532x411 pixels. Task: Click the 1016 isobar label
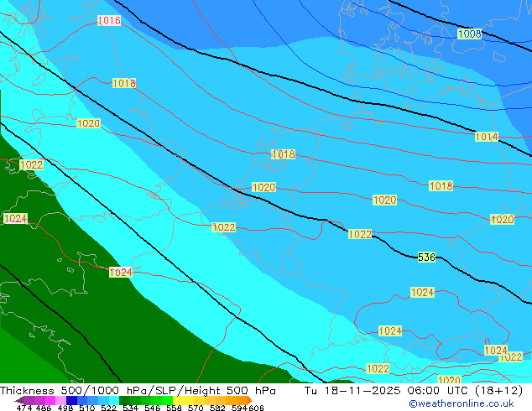click(x=109, y=21)
